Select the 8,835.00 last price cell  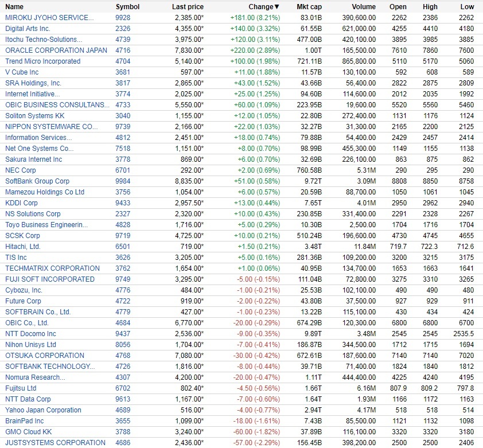(x=189, y=181)
